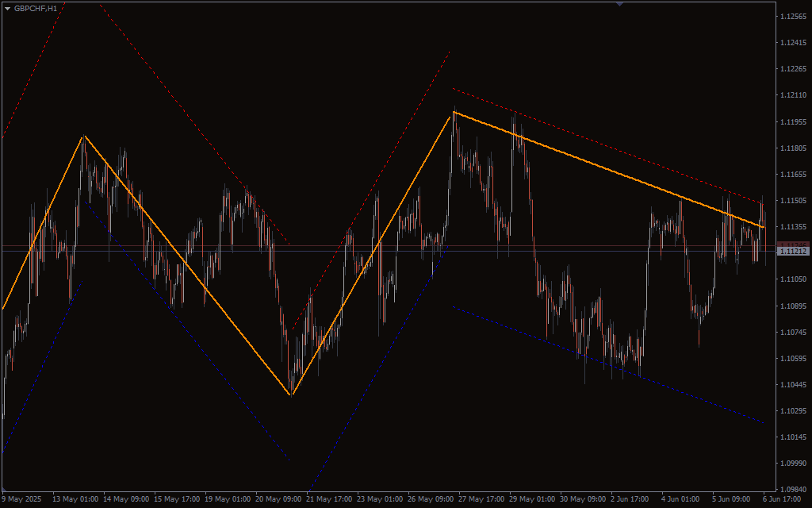Click the 21 May 17:00 time axis label

(329, 499)
